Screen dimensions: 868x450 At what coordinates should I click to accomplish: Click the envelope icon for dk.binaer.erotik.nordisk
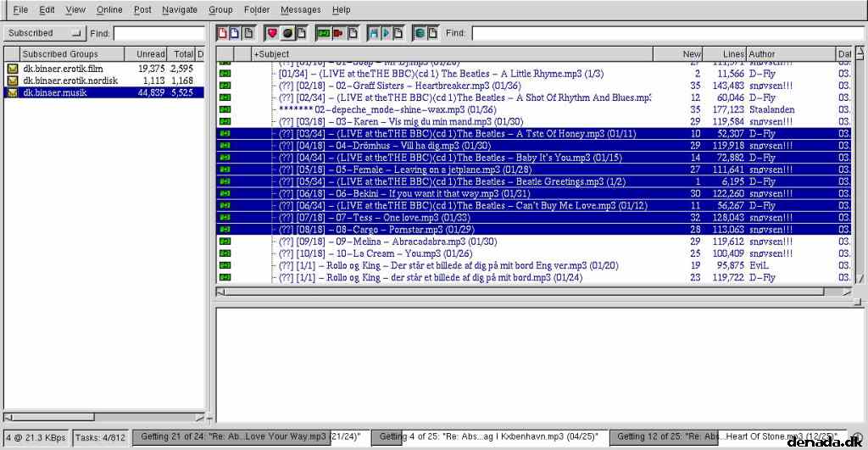[12, 81]
